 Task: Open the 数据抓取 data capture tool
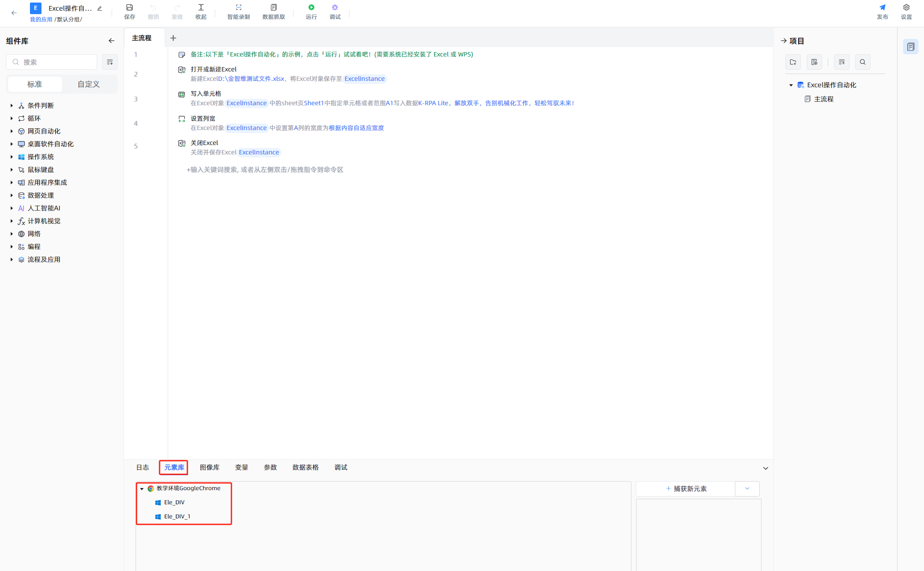[x=274, y=12]
